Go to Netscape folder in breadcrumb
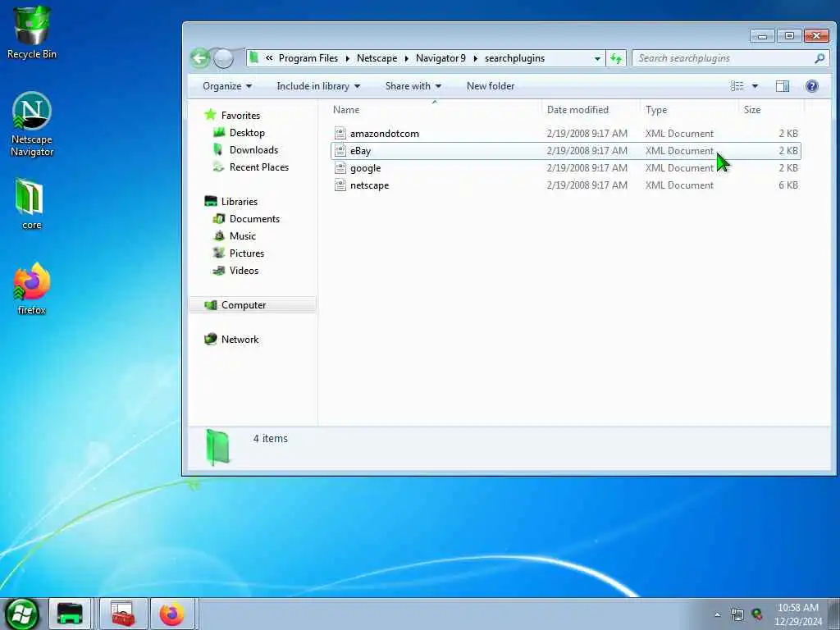Viewport: 840px width, 630px height. (377, 58)
